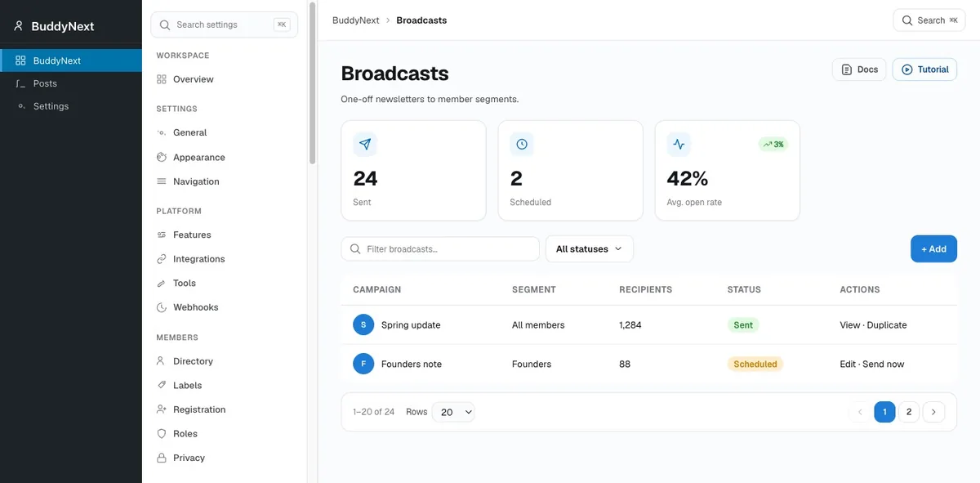Click the Labels tag icon
Screen dimensions: 980x483
coord(162,385)
